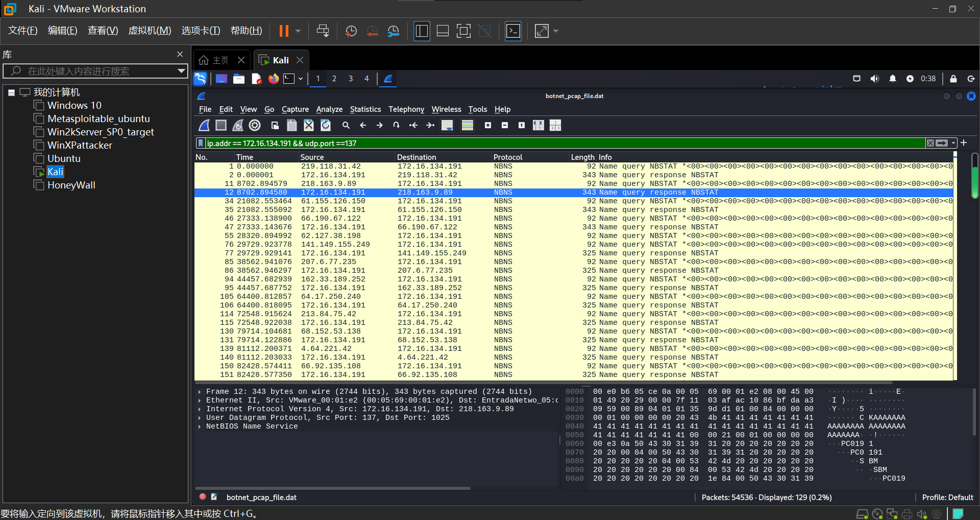The width and height of the screenshot is (980, 520).
Task: Apply the display filter arrow button
Action: pyautogui.click(x=942, y=143)
